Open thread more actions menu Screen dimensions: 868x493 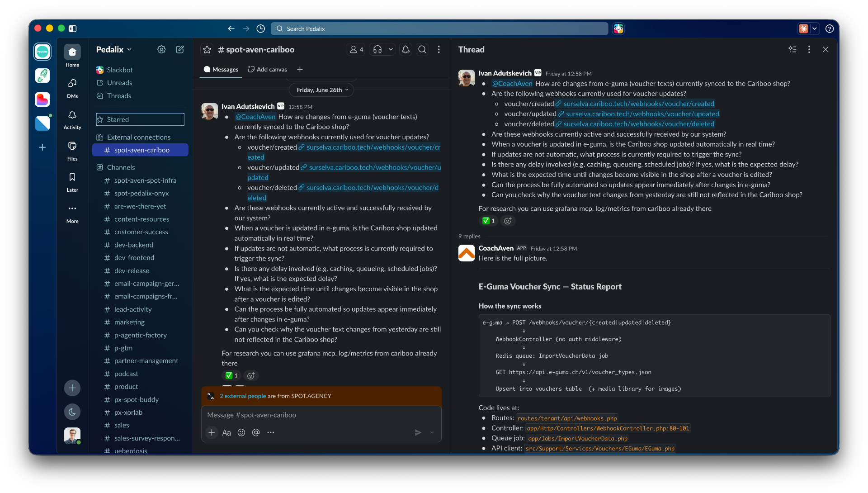pyautogui.click(x=809, y=49)
